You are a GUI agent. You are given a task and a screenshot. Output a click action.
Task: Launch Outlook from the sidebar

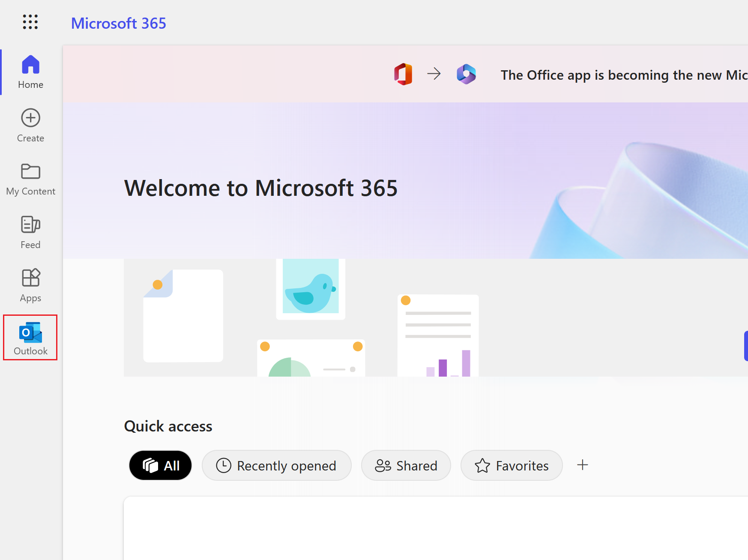(30, 338)
